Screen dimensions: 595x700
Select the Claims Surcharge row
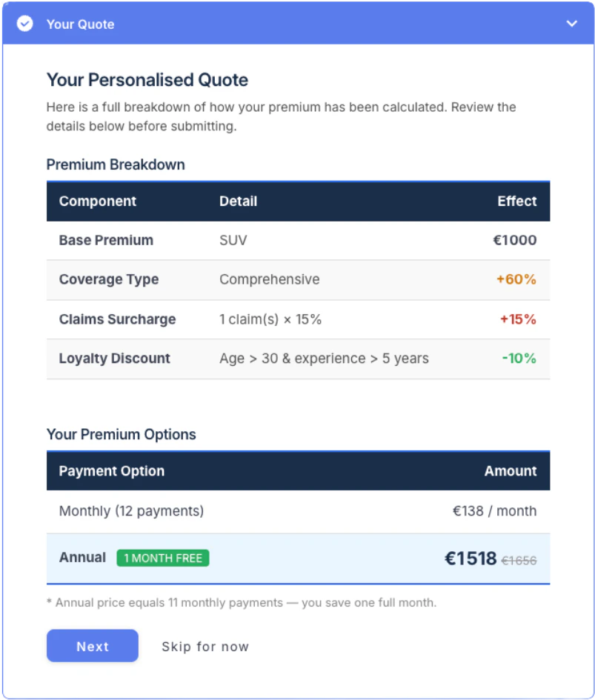(x=298, y=319)
